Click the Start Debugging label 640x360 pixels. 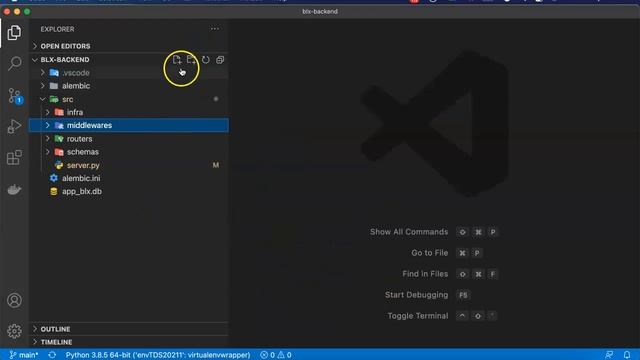416,295
